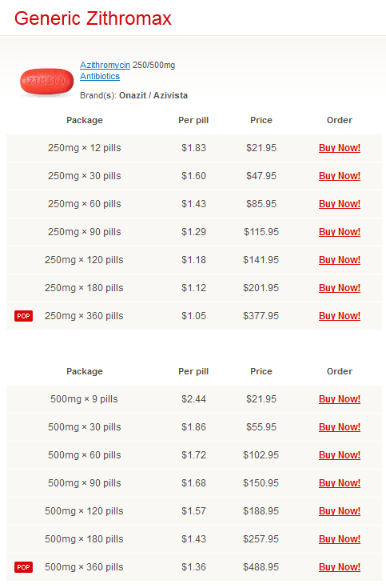Select Buy Now for 250mg × 180 pills
The width and height of the screenshot is (386, 588).
[340, 288]
